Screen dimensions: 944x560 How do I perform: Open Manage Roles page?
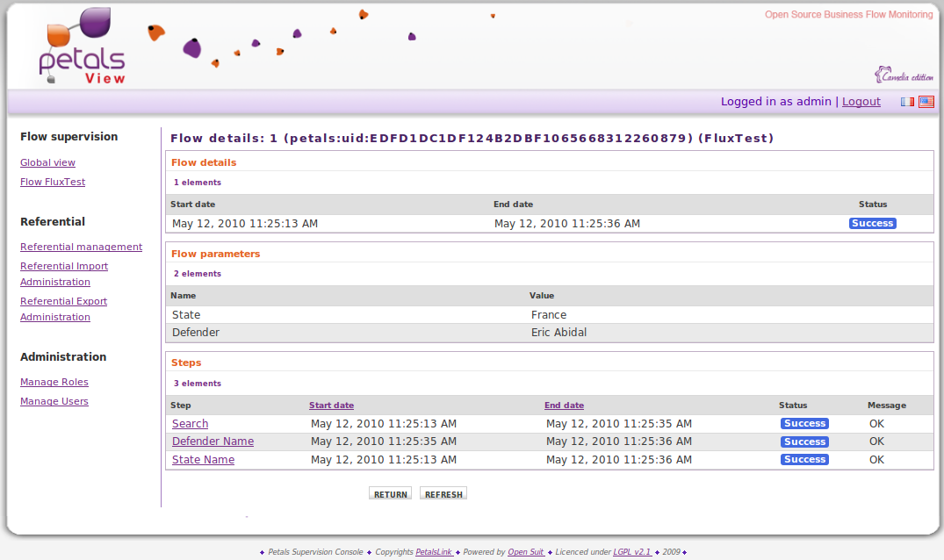(54, 382)
